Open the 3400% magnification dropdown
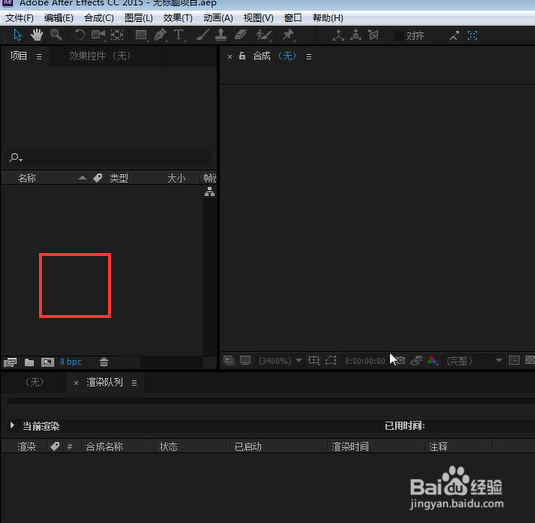 280,361
